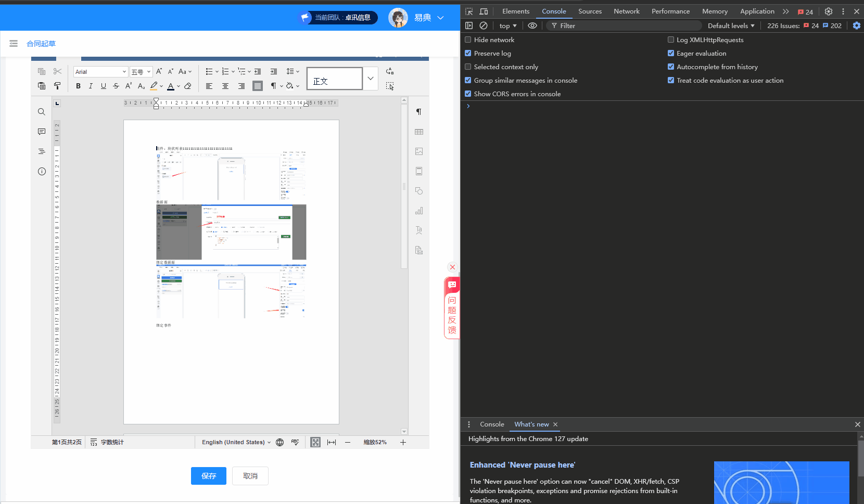The image size is (864, 504).
Task: Apply Subscript formatting
Action: tap(141, 86)
